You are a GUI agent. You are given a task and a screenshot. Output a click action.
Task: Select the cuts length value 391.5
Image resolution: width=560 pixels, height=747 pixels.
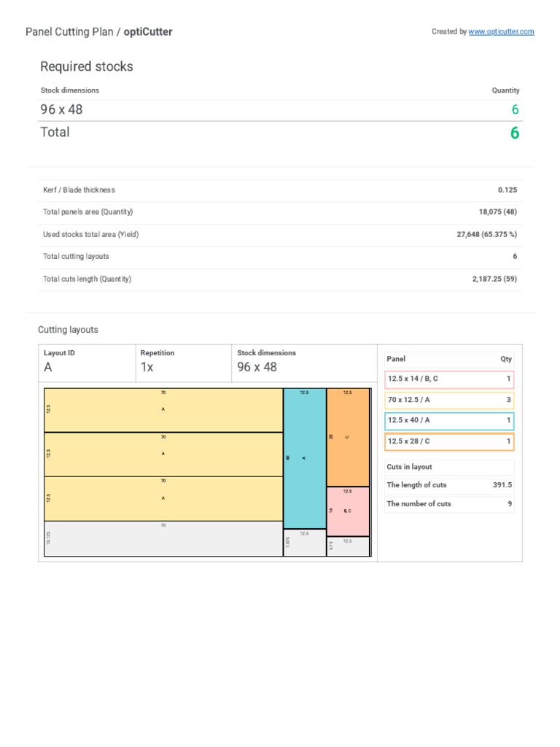pyautogui.click(x=502, y=485)
